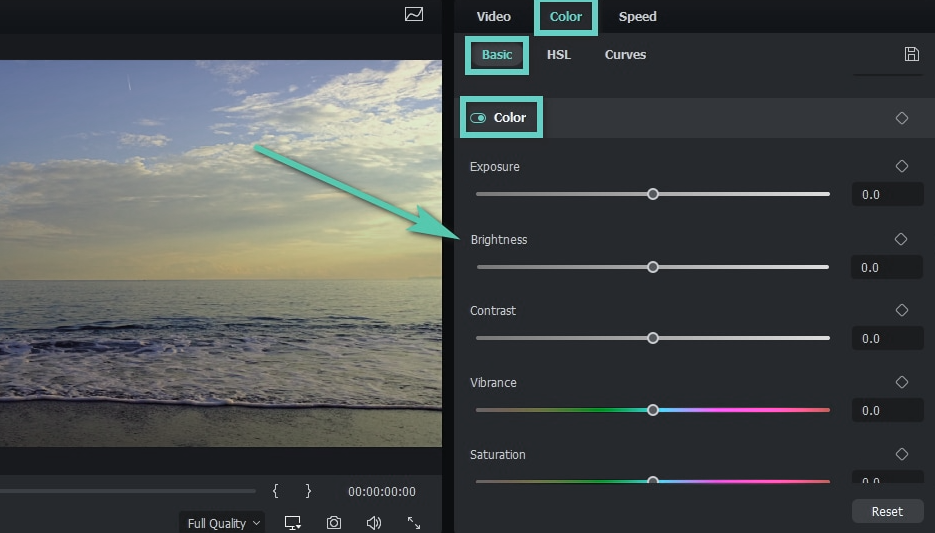Click the Exposure value field
Image resolution: width=935 pixels, height=533 pixels.
point(887,194)
